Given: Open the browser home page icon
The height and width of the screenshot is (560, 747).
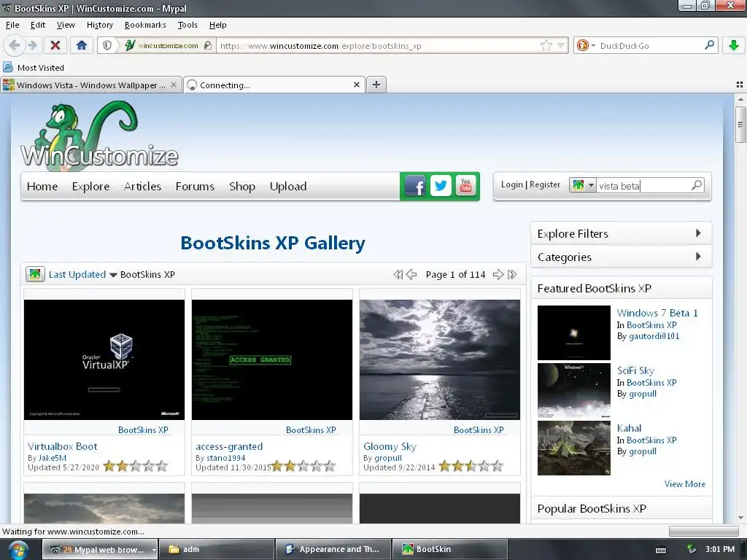Looking at the screenshot, I should pos(82,45).
